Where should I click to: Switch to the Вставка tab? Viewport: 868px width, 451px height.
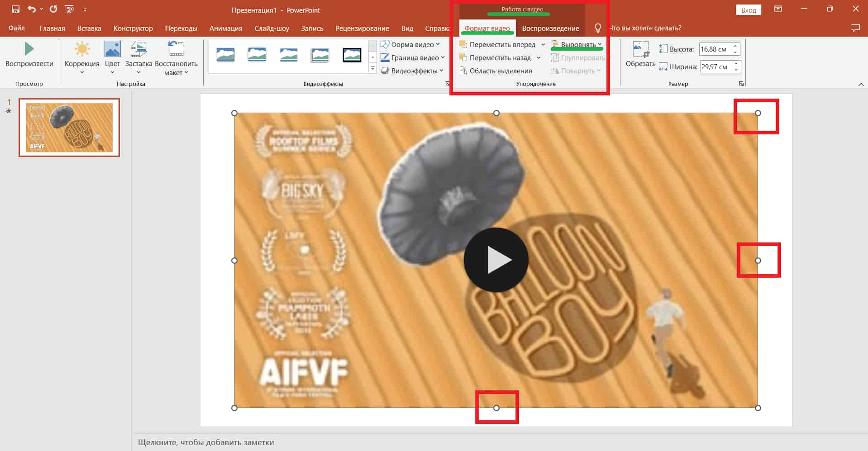click(x=89, y=28)
